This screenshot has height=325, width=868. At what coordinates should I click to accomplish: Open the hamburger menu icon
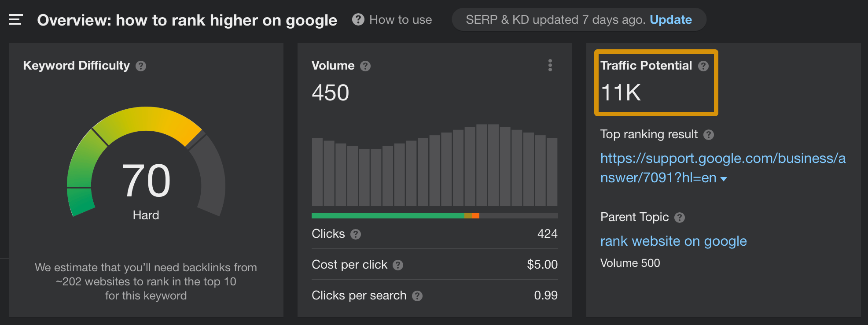pos(15,20)
